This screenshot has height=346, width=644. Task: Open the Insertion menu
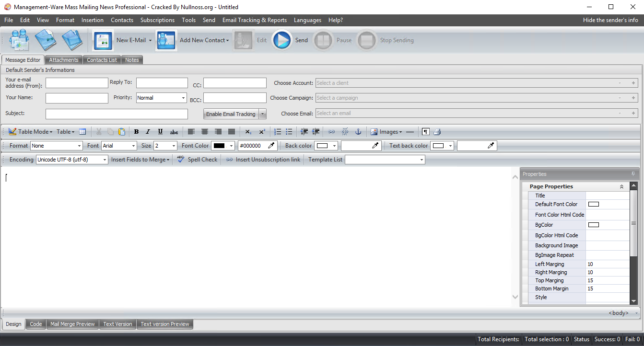click(93, 20)
